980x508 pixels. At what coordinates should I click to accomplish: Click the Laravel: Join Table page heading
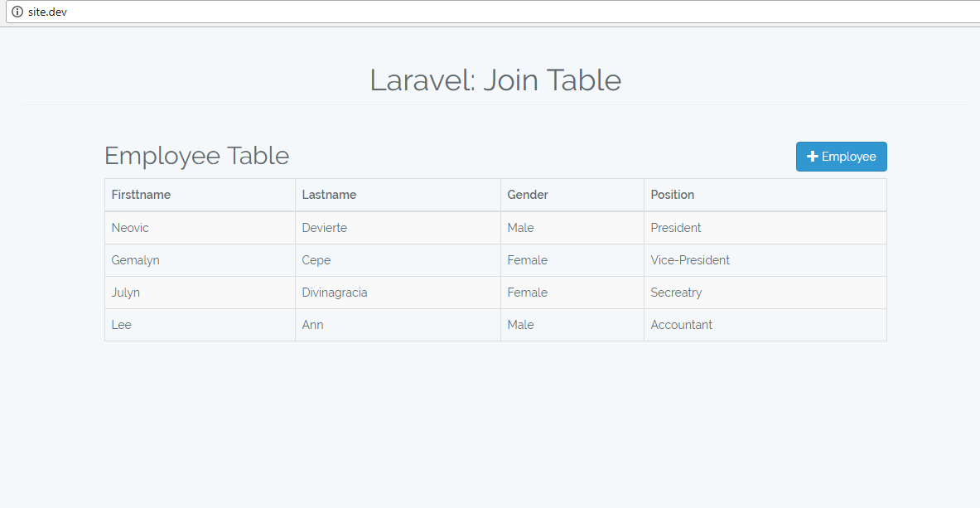click(495, 80)
